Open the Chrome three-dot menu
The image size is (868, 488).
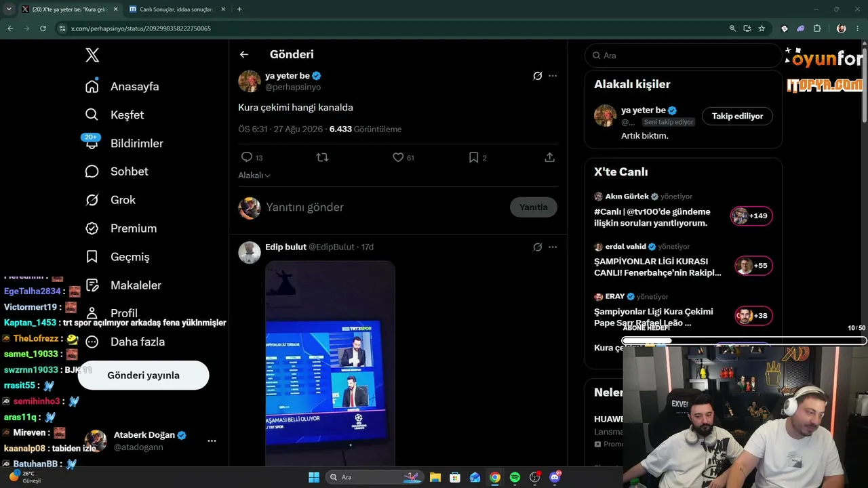(x=858, y=28)
